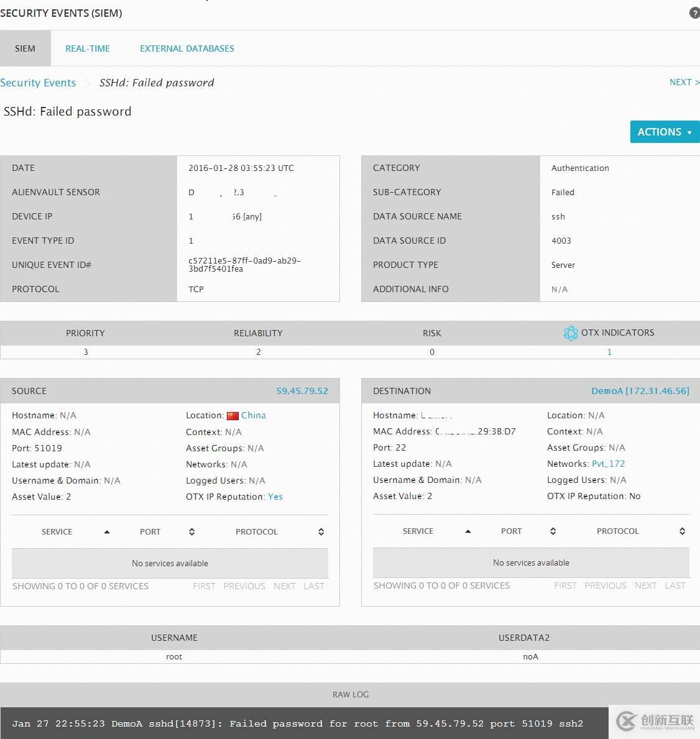The image size is (700, 739).
Task: Sort source services by Service column arrow
Action: pos(107,532)
